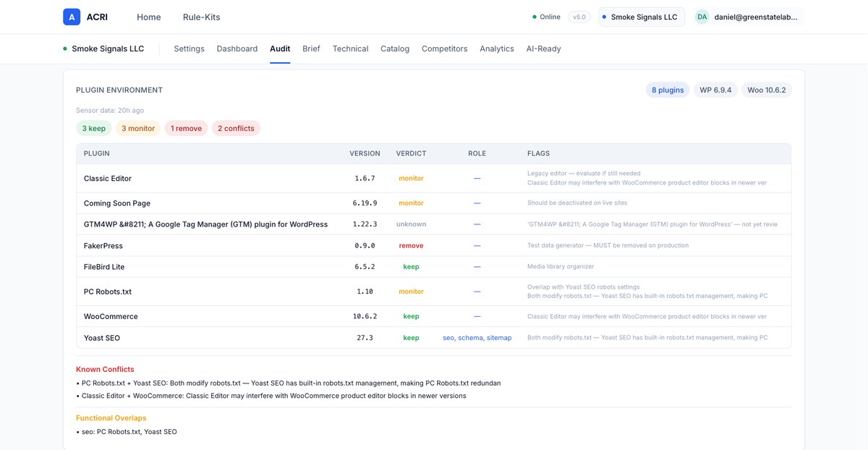Click the Known Conflicts heading
The height and width of the screenshot is (450, 868).
click(x=105, y=369)
